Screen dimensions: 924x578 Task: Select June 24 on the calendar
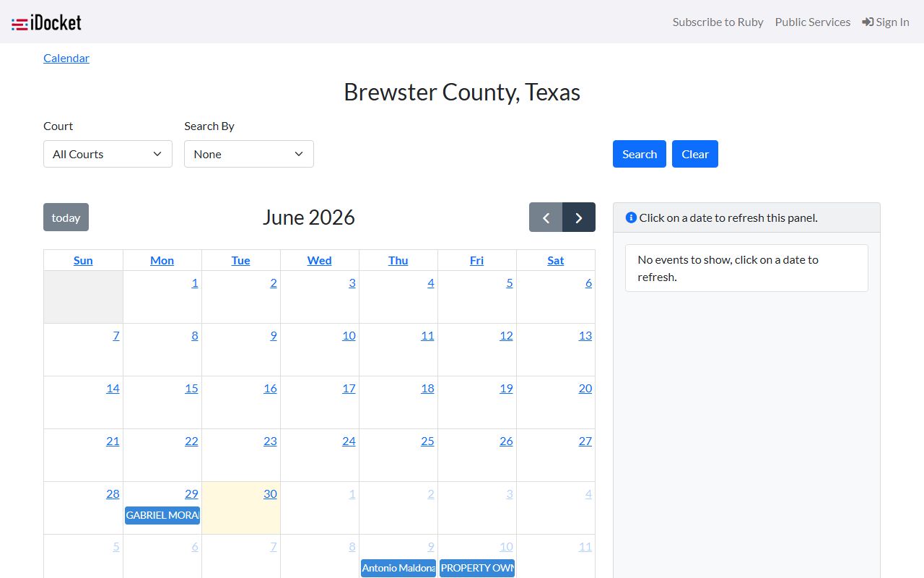point(349,441)
